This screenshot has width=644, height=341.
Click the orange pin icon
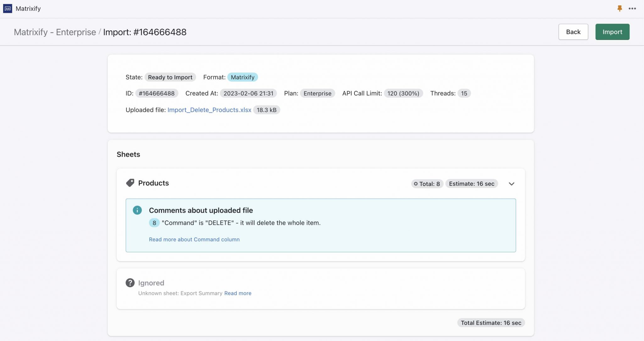tap(619, 8)
